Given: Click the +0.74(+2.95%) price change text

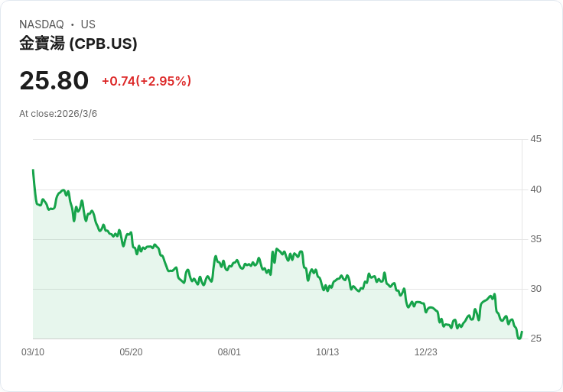Looking at the screenshot, I should pyautogui.click(x=146, y=81).
